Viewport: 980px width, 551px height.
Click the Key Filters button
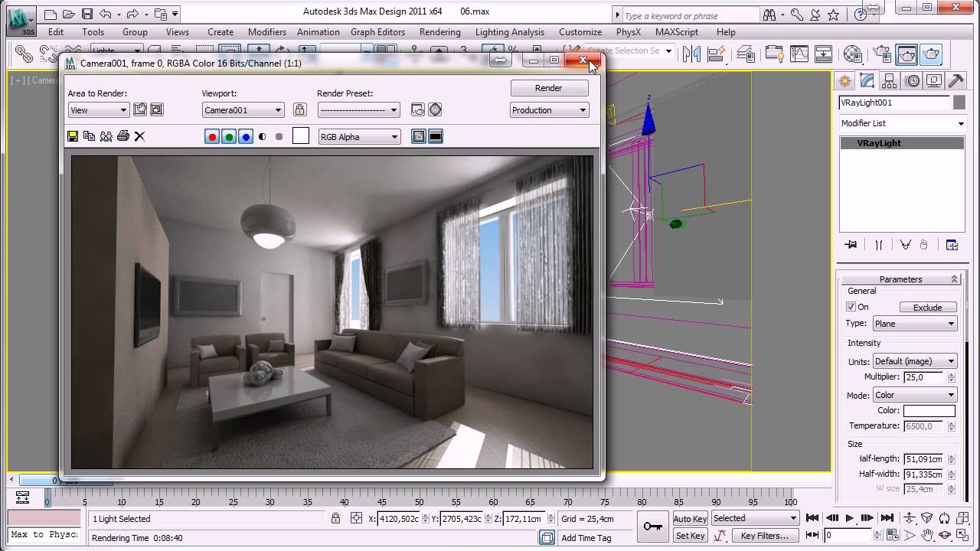tap(764, 536)
